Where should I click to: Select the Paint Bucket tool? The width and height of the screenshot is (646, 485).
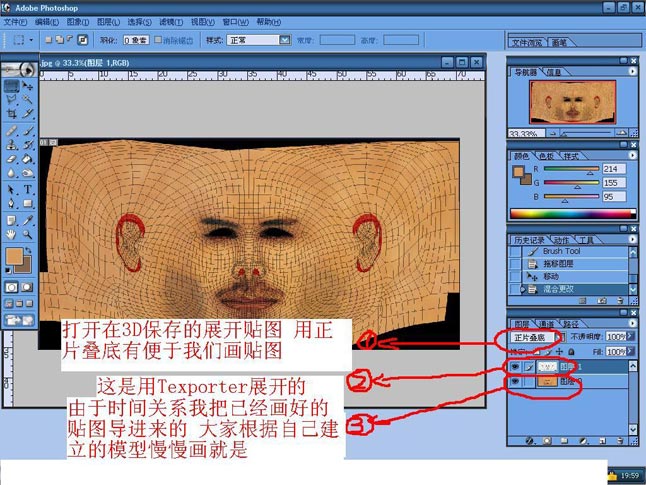[28, 159]
